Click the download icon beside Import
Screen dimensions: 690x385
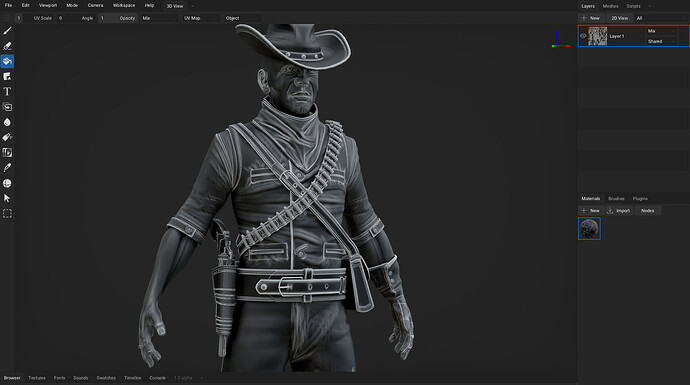point(610,211)
